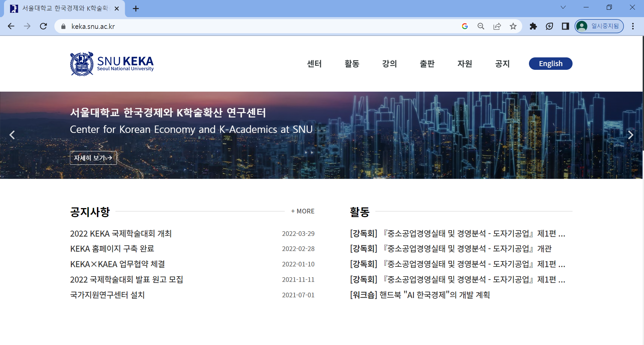Open the 자원 menu
644x345 pixels.
pos(465,64)
